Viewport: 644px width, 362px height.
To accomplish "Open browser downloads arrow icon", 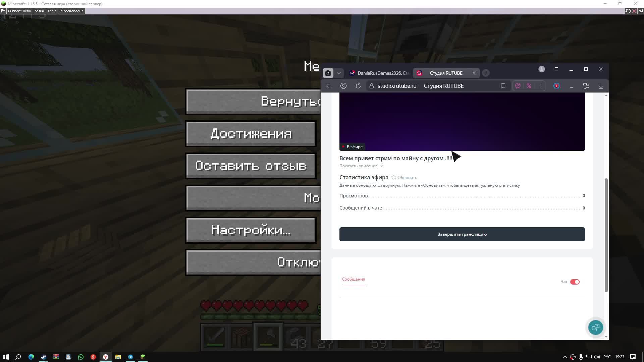I will coord(600,86).
